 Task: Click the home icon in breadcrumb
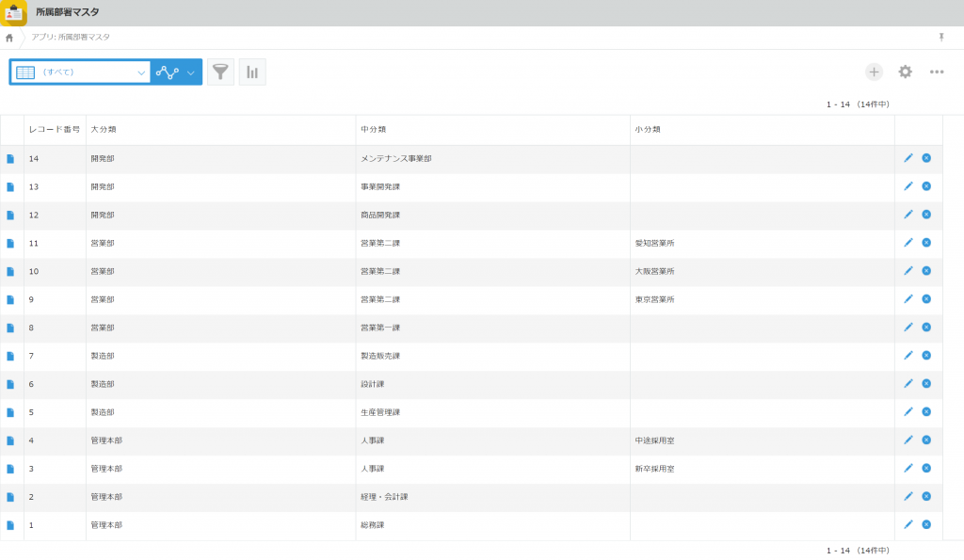click(9, 38)
